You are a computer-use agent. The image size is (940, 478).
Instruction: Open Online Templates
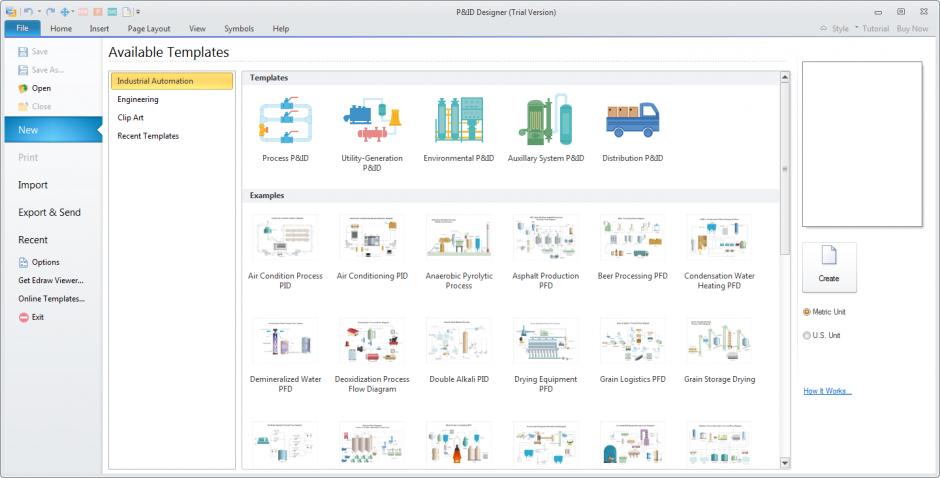tap(52, 299)
